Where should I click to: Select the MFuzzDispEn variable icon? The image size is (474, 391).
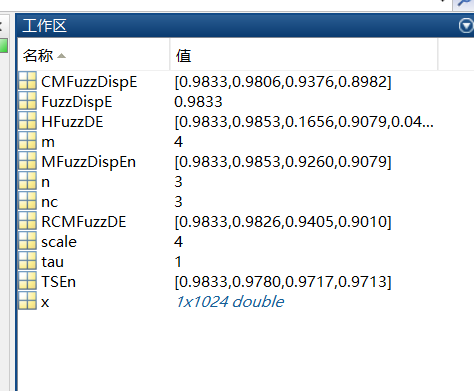pyautogui.click(x=27, y=161)
